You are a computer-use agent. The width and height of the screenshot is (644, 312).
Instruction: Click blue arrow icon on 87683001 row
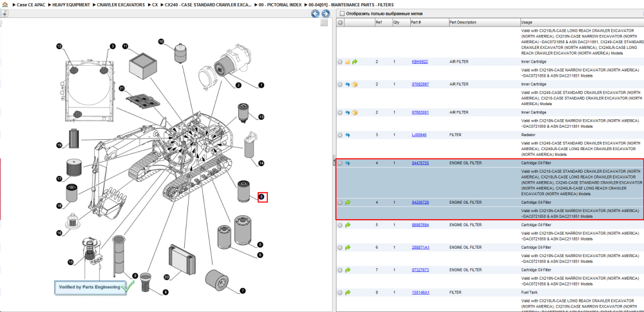[348, 112]
